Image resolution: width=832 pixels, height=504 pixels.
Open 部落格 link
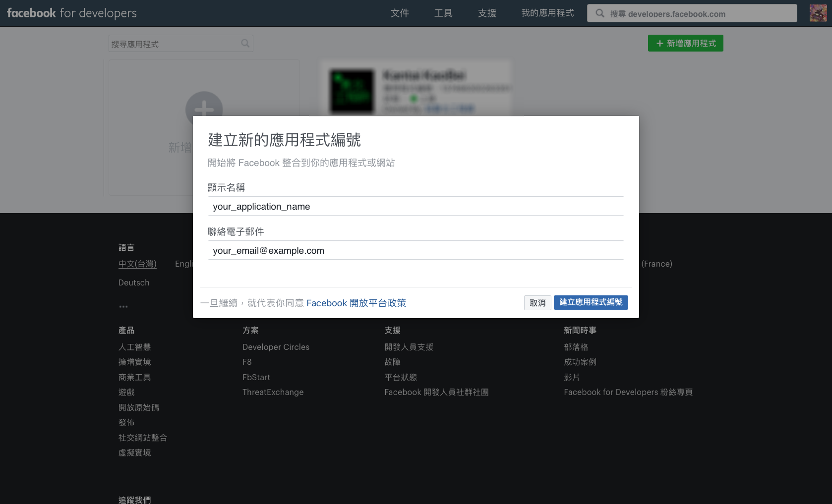click(576, 347)
